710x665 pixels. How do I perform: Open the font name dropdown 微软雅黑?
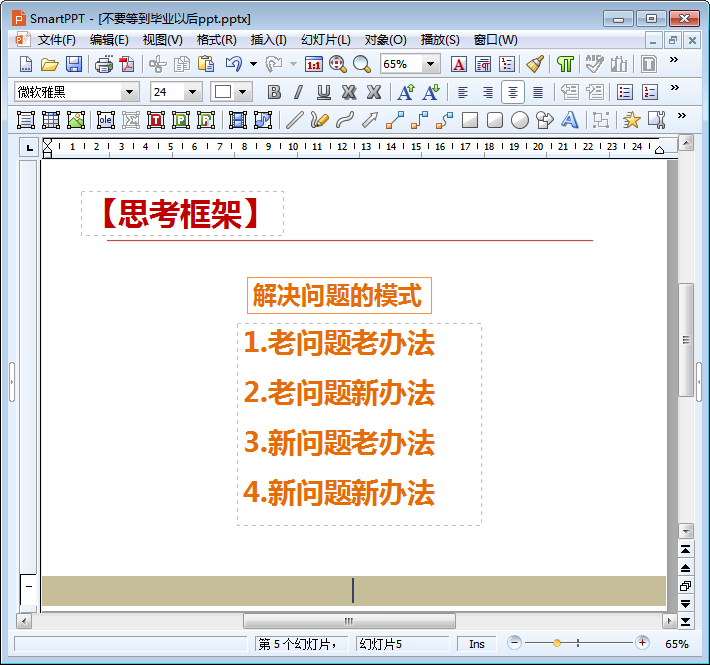pos(130,92)
